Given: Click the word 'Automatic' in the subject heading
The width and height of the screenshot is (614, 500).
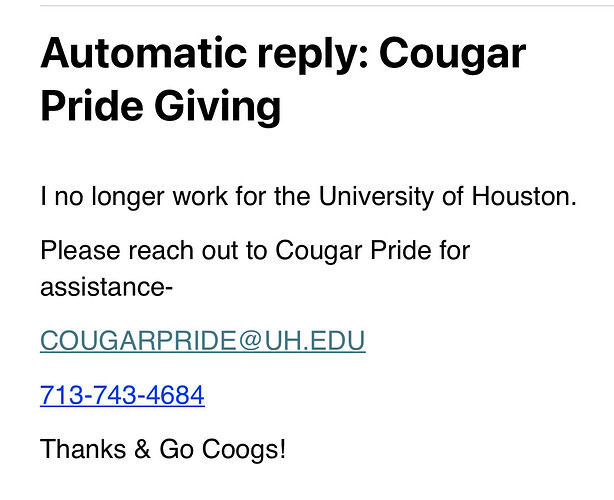Looking at the screenshot, I should (x=143, y=53).
